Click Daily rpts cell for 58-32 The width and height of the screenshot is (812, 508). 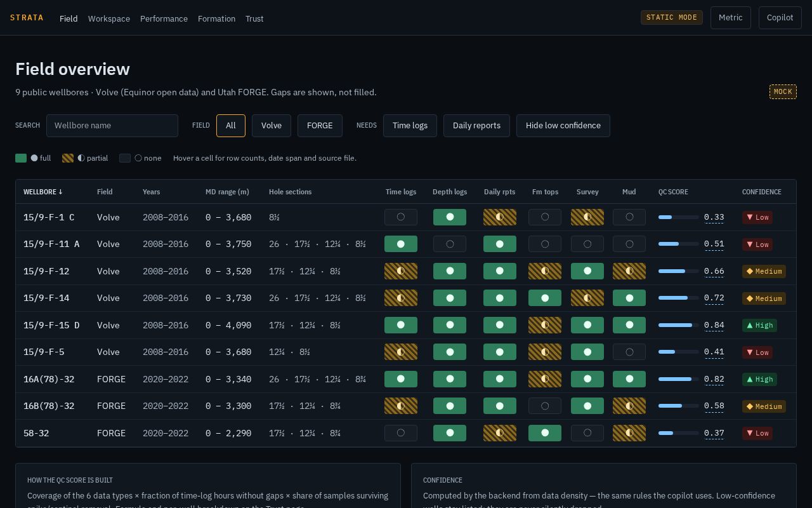[500, 433]
